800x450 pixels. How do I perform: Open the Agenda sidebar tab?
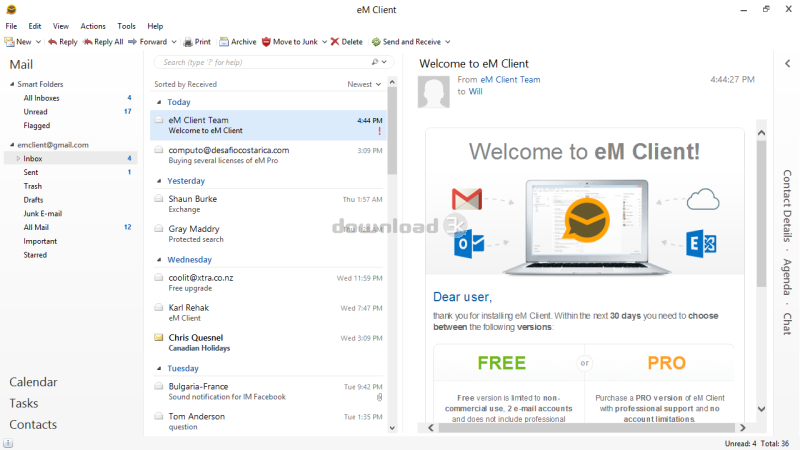pos(787,277)
